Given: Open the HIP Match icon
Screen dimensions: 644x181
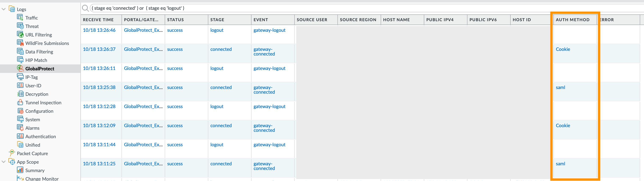Looking at the screenshot, I should coord(20,60).
